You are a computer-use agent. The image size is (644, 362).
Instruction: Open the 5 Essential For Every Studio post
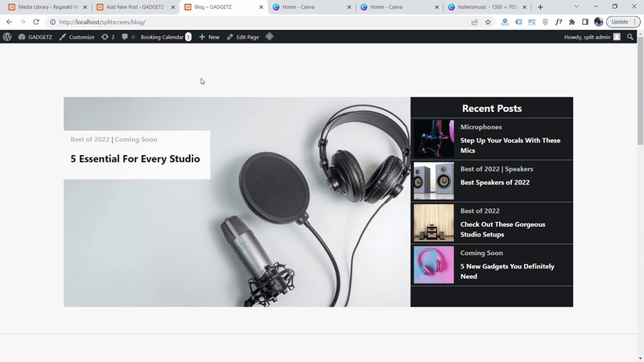(135, 158)
